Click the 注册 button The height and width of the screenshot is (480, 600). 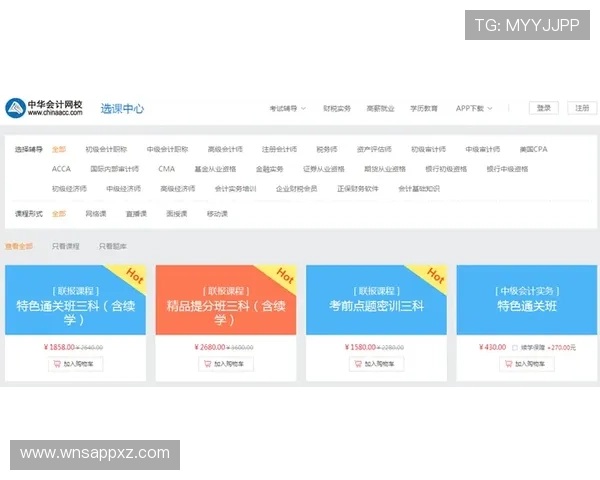tap(582, 108)
